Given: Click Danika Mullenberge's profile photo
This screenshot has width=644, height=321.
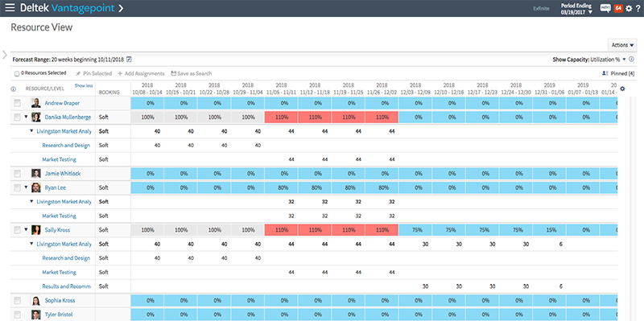Looking at the screenshot, I should click(x=36, y=117).
